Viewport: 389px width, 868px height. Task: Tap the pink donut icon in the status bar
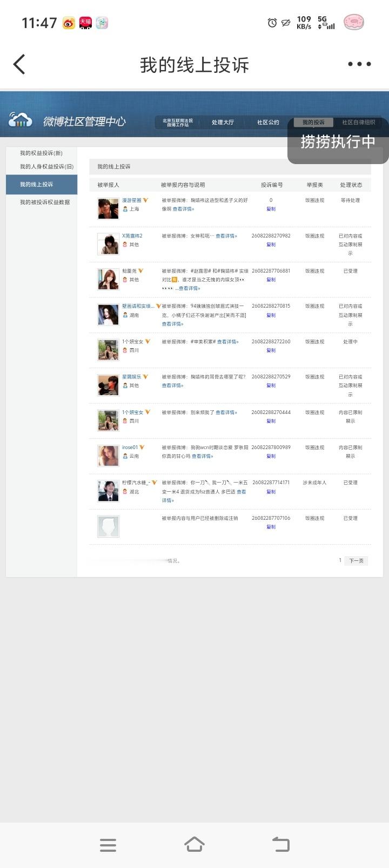pyautogui.click(x=354, y=22)
